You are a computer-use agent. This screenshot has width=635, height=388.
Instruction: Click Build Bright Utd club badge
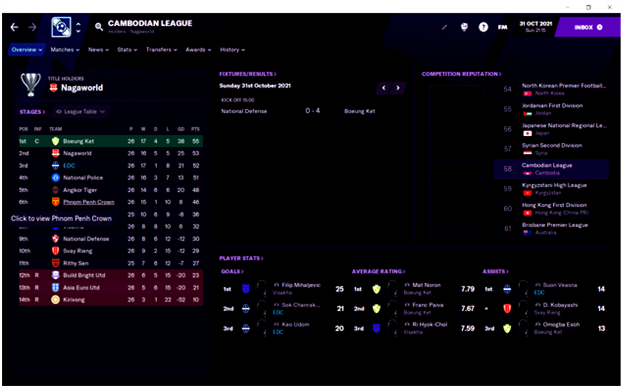click(55, 275)
